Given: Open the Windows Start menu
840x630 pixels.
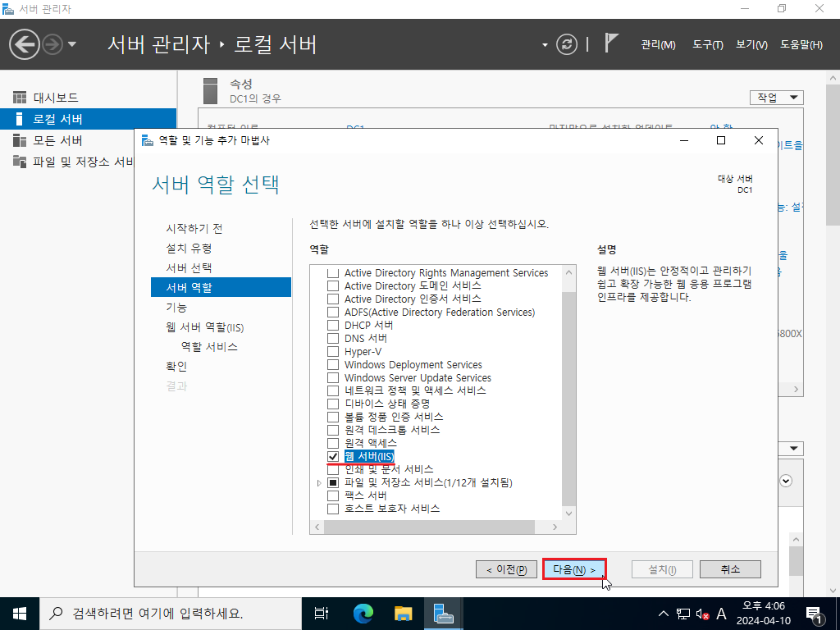Looking at the screenshot, I should 20,614.
